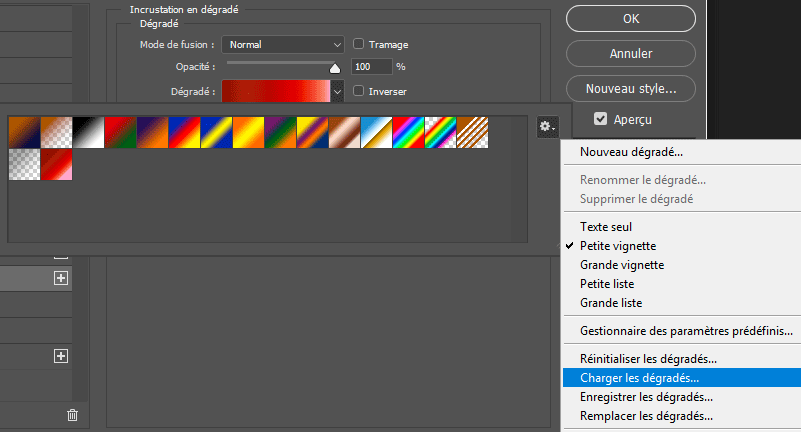Click the lower plus icon in left panel
The height and width of the screenshot is (432, 801).
point(61,356)
